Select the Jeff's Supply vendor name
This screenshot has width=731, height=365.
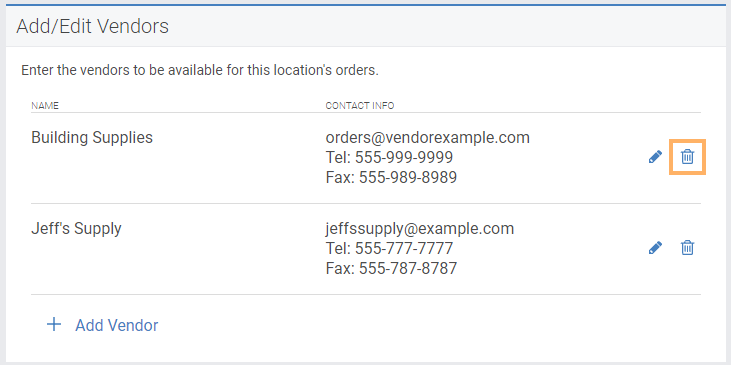click(x=76, y=229)
